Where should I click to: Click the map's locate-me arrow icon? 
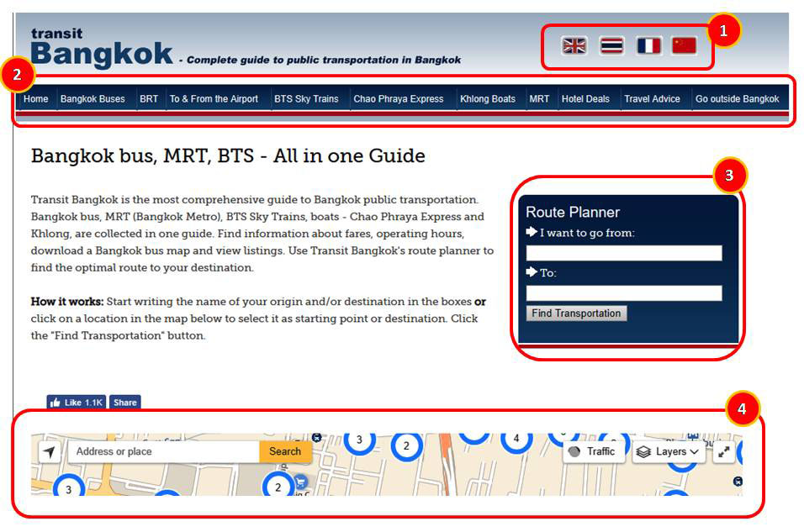50,452
